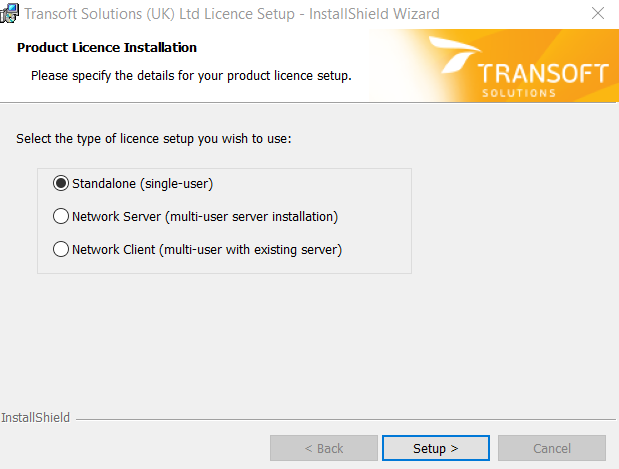Screen dimensions: 619x469
Task: Close the Licence Setup wizard window
Action: tap(598, 13)
